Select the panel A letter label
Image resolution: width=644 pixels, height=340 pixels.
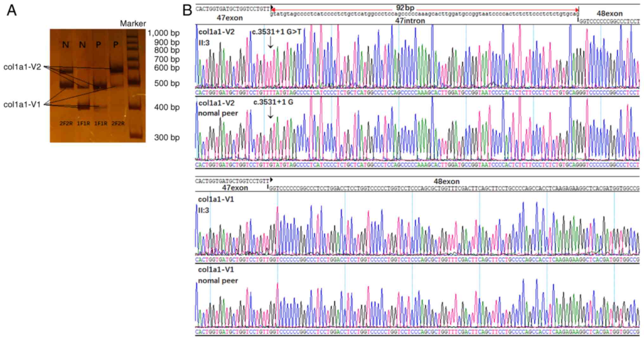click(12, 10)
